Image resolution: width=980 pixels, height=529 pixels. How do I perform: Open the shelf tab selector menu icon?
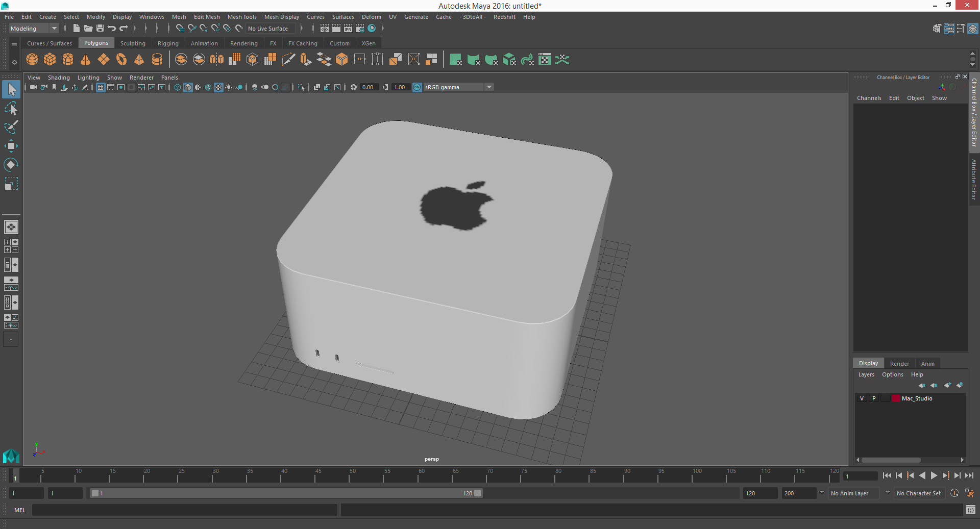pyautogui.click(x=14, y=44)
